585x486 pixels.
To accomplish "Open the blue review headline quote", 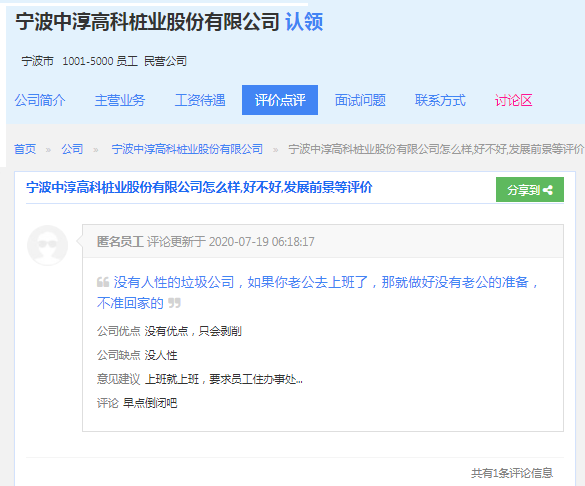I will [317, 292].
